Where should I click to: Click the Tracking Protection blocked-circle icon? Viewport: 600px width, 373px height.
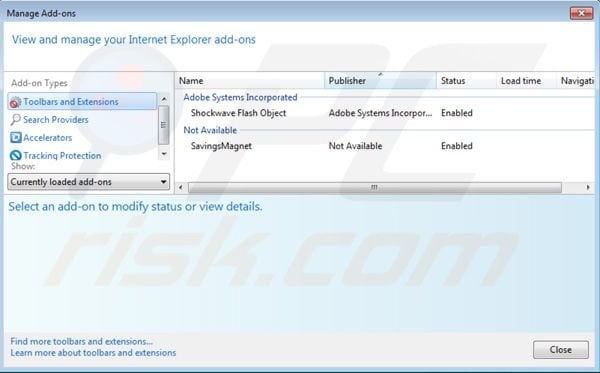click(16, 155)
